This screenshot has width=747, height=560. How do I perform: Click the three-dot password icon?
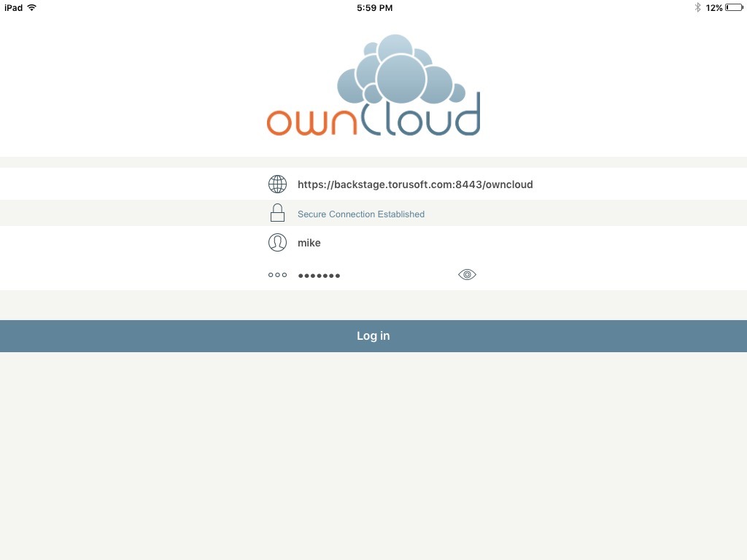[x=277, y=275]
